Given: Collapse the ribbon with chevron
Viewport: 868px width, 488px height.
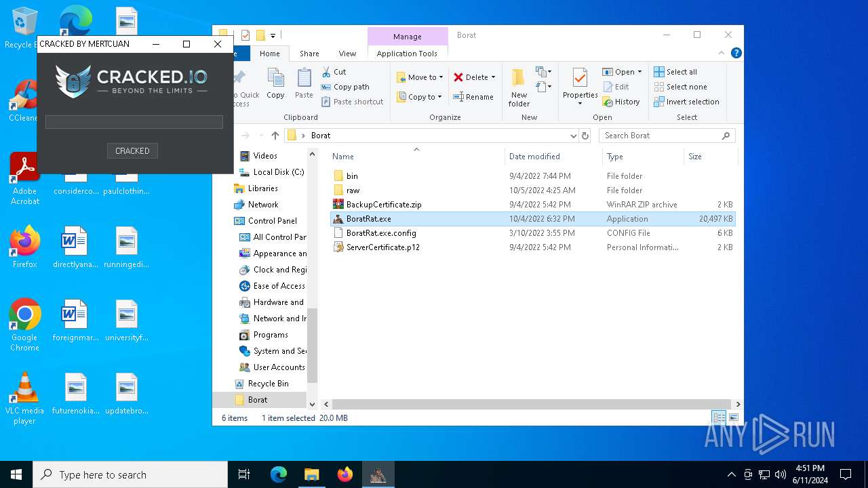Looking at the screenshot, I should (722, 53).
